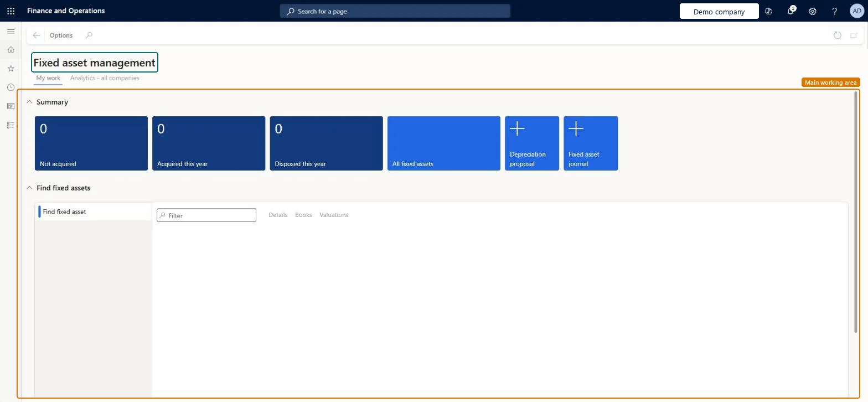
Task: Switch to Analytics - all companies tab
Action: pyautogui.click(x=105, y=78)
